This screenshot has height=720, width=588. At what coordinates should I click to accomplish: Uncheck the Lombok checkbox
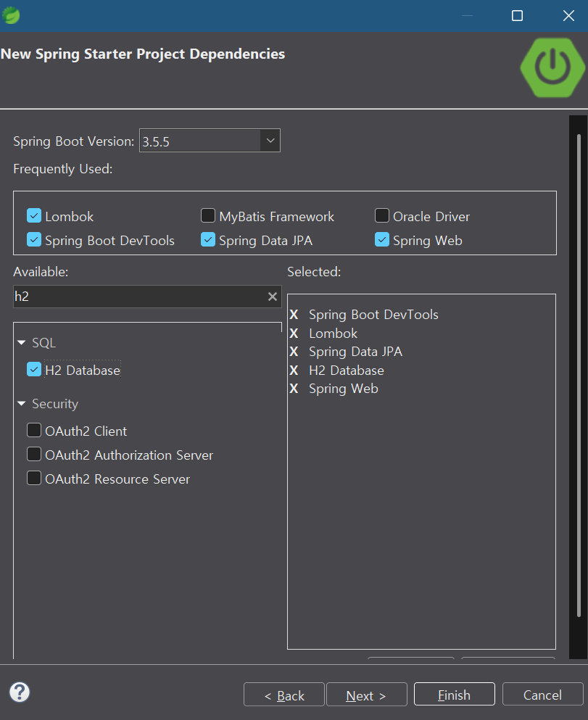tap(34, 215)
